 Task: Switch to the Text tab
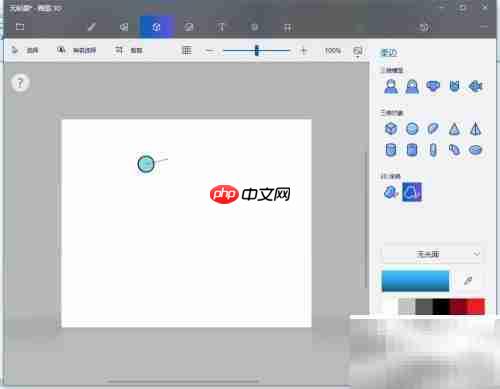221,27
